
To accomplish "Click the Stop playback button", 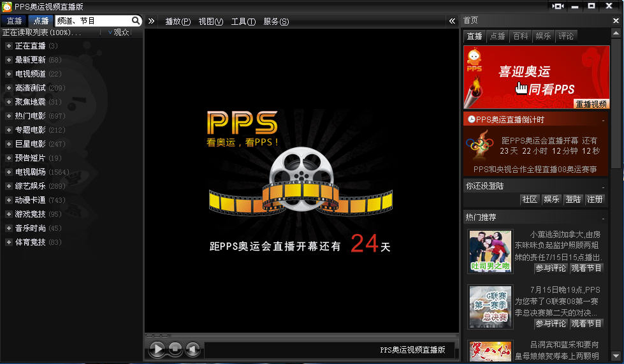I will 175,349.
